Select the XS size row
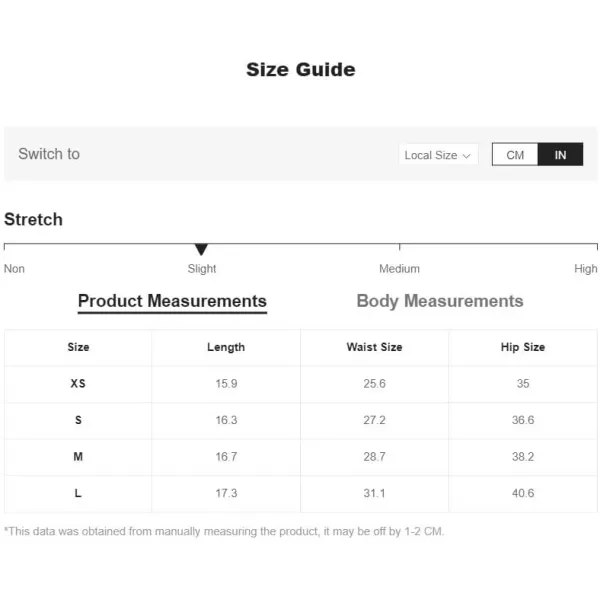 [300, 383]
